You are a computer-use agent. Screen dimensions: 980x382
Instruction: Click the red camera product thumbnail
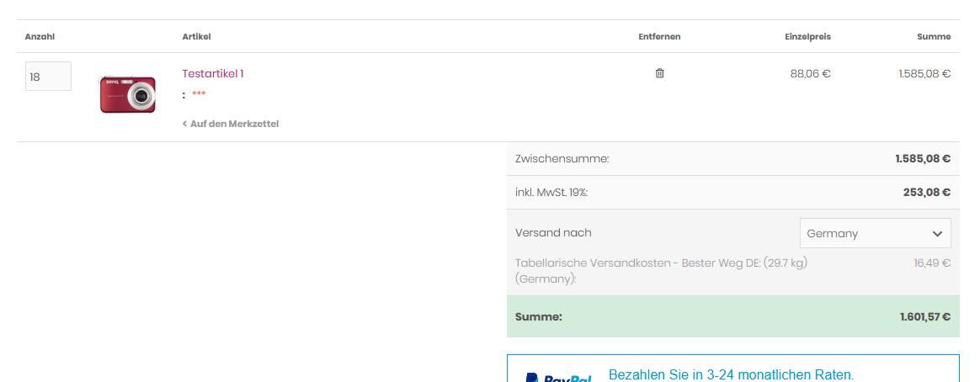(x=127, y=94)
